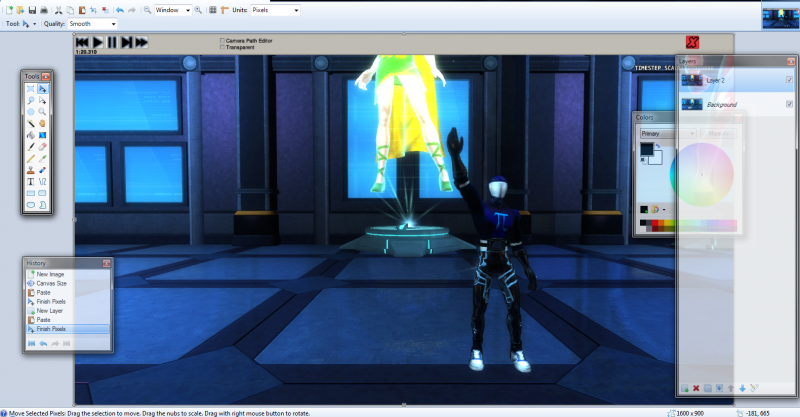Select the Color Picker eyedropper tool
Image resolution: width=800 pixels, height=417 pixels.
(42, 159)
